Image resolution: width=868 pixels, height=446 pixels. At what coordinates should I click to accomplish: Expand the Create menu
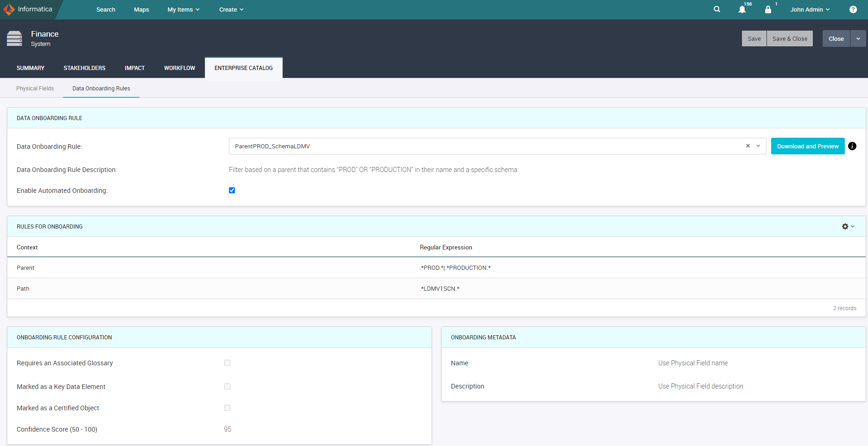[x=231, y=9]
